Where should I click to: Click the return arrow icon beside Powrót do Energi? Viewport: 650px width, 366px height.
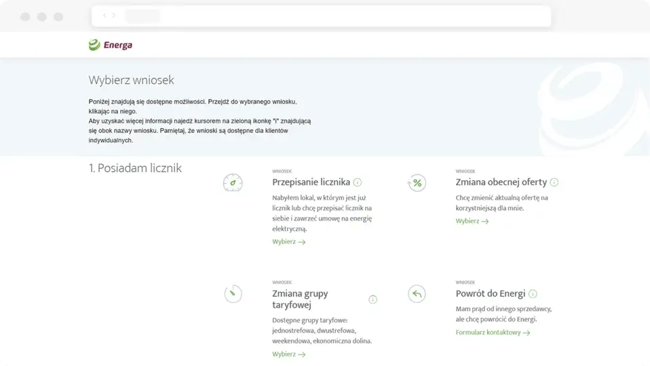pos(417,294)
